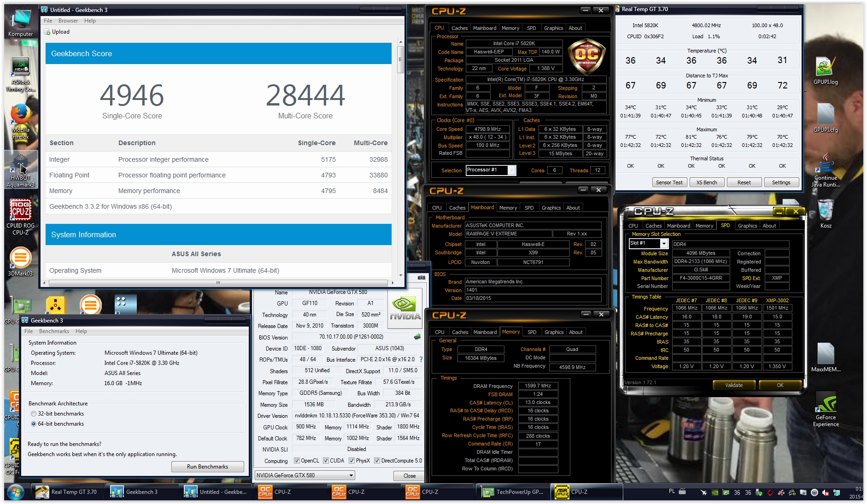Click Close button in GPU-Z
Screen dimensions: 867x504
coord(410,475)
